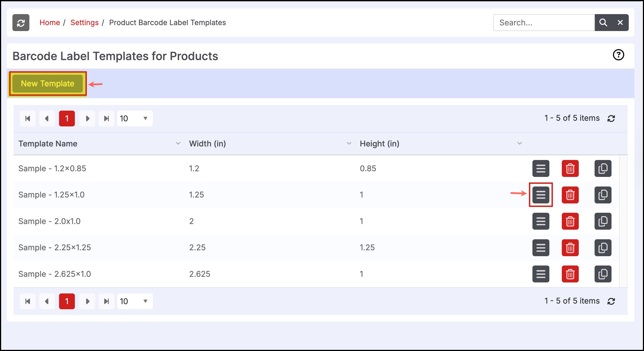The width and height of the screenshot is (644, 351).
Task: Copy the Sample - 2.25×1.25 template
Action: (603, 248)
